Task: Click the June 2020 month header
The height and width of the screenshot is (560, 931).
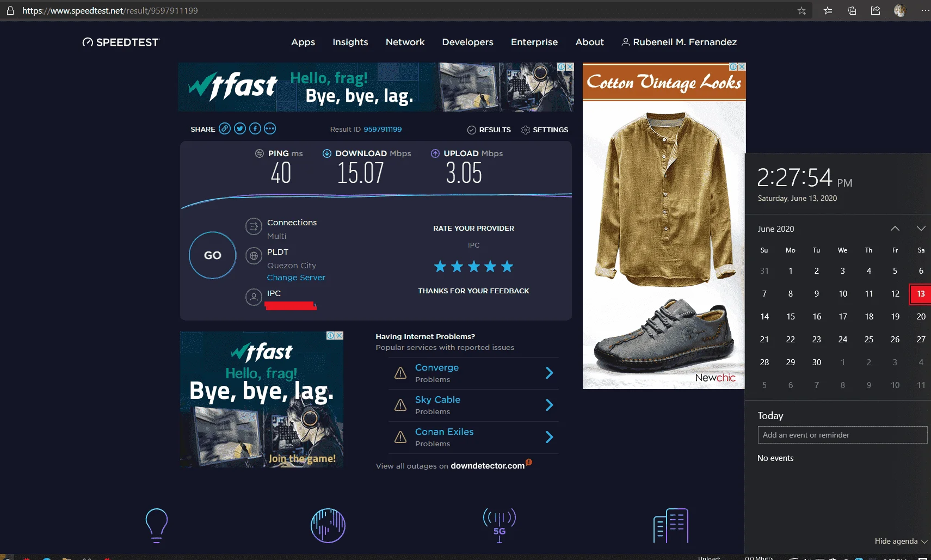Action: click(x=776, y=229)
